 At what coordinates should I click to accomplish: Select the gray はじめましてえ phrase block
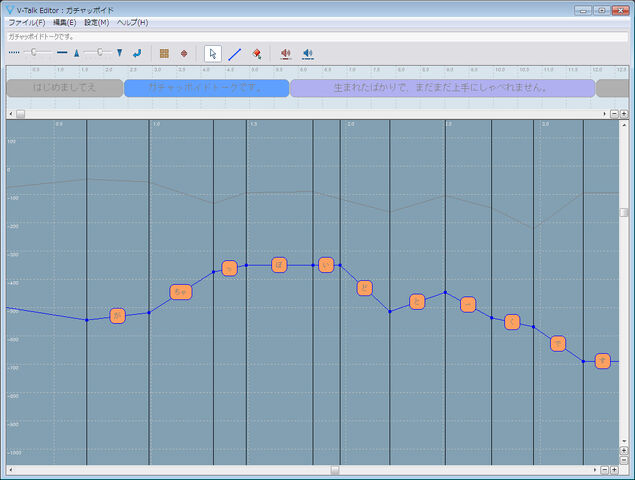point(65,88)
